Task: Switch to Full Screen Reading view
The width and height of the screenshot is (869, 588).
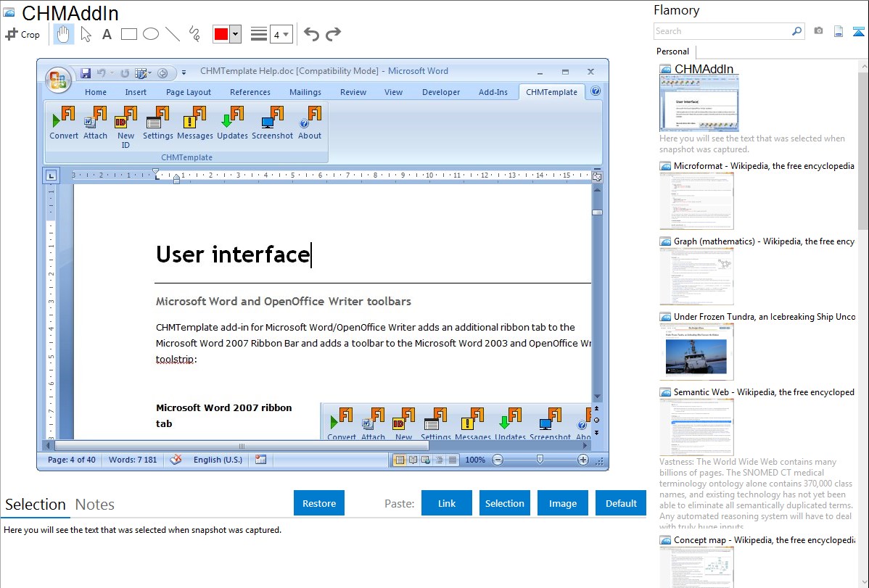Action: (413, 460)
